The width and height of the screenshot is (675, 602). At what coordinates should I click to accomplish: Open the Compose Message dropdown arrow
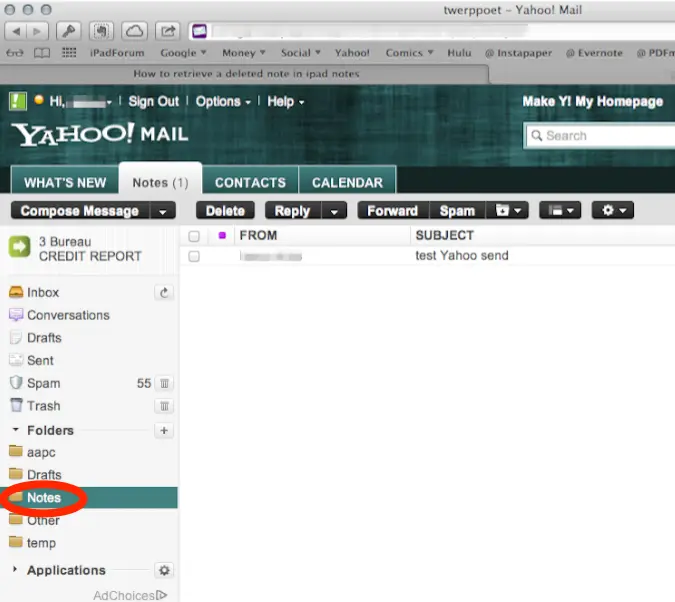[x=163, y=211]
